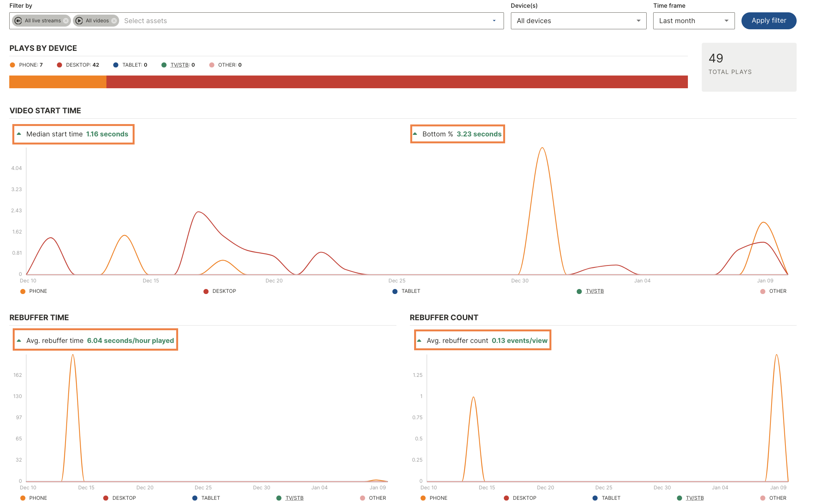
Task: Toggle PHONE series in Rebuffer Time legend
Action: pos(34,498)
